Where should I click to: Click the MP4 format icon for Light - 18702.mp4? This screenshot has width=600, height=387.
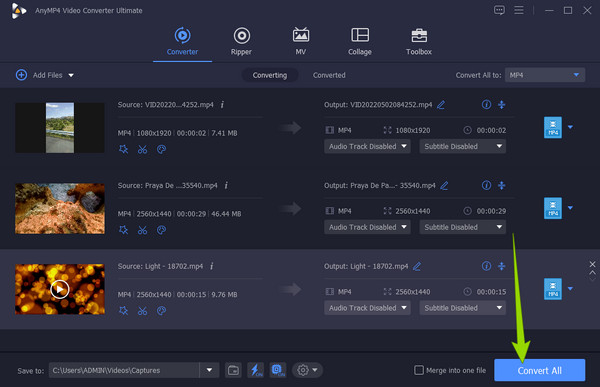point(553,289)
